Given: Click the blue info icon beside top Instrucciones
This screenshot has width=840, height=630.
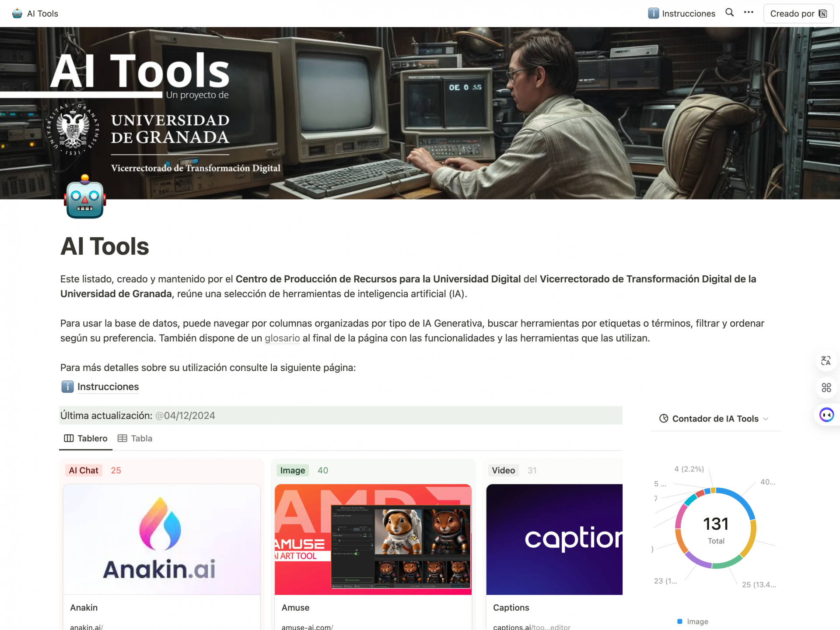Looking at the screenshot, I should pos(653,14).
